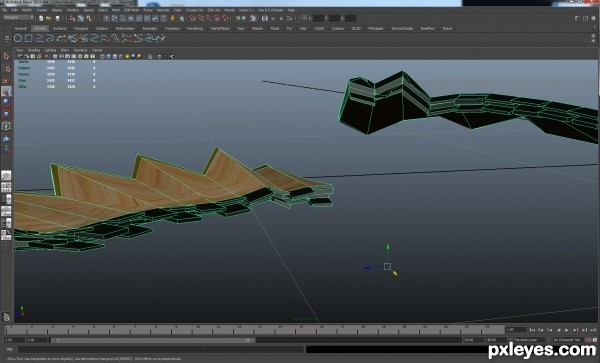
Task: Toggle Textured display in the panel toolbar
Action: 121,56
